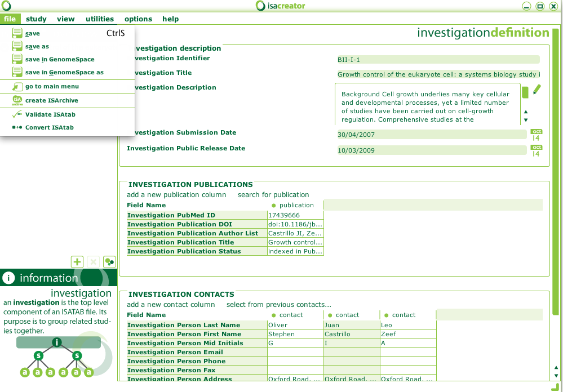
Task: Click First Name cell Castrillo
Action: pyautogui.click(x=352, y=334)
